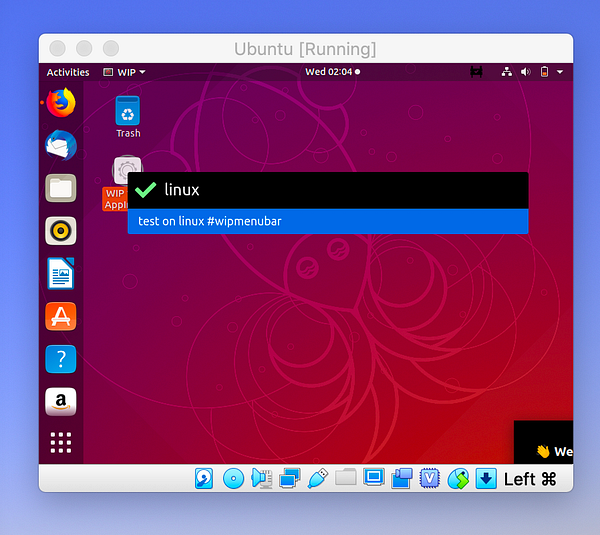600x535 pixels.
Task: Open Ubuntu Software from the dock
Action: (x=61, y=316)
